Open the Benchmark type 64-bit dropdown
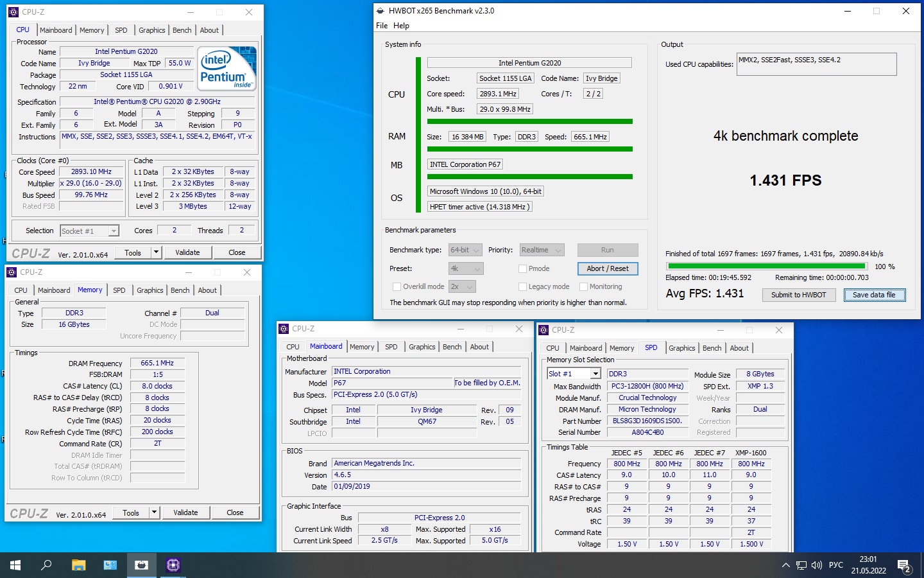This screenshot has width=924, height=578. (x=466, y=250)
